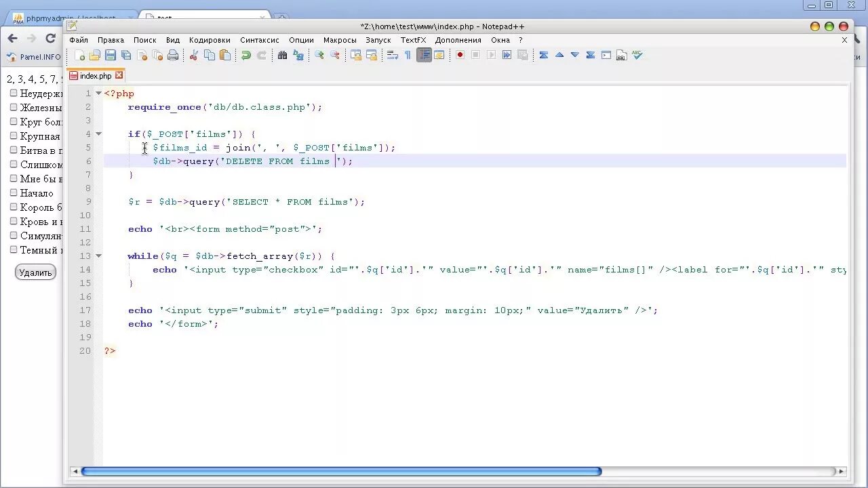The width and height of the screenshot is (868, 488).
Task: Click the Zoom Out magnifier icon
Action: (335, 56)
